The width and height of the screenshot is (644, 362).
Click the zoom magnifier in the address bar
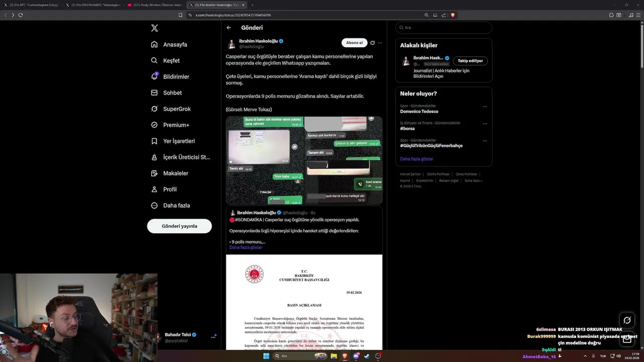pos(427,15)
